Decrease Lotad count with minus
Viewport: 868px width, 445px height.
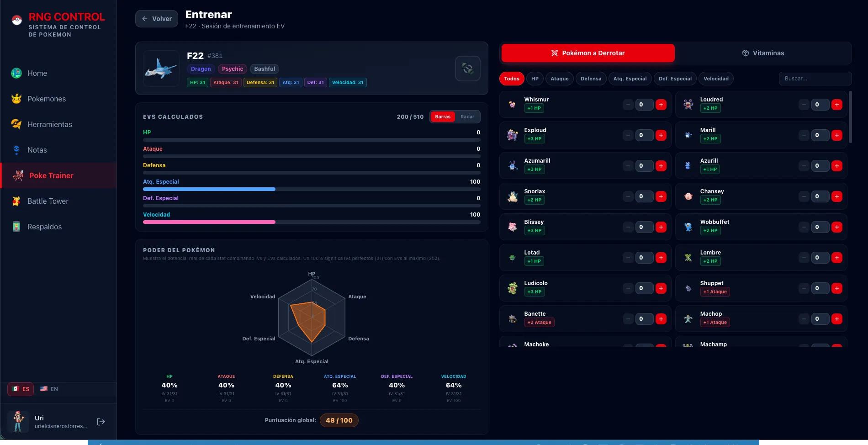628,258
